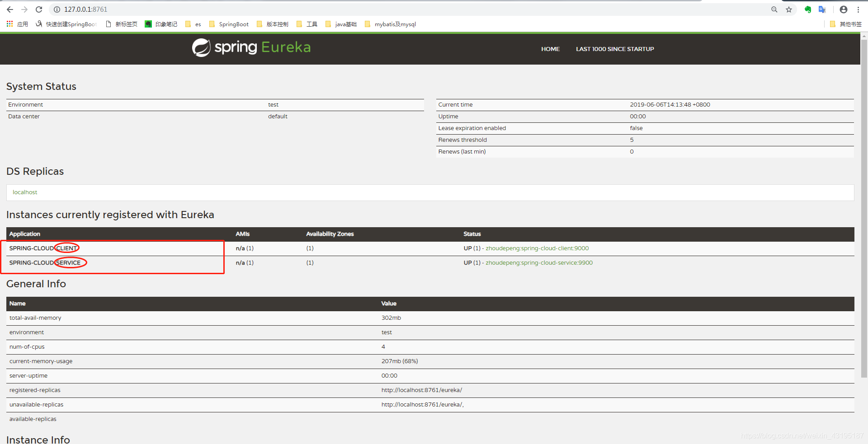Screen dimensions: 868x444
Task: Open zhoudepeng:spring-cloud-client:9000 instance link
Action: [537, 248]
